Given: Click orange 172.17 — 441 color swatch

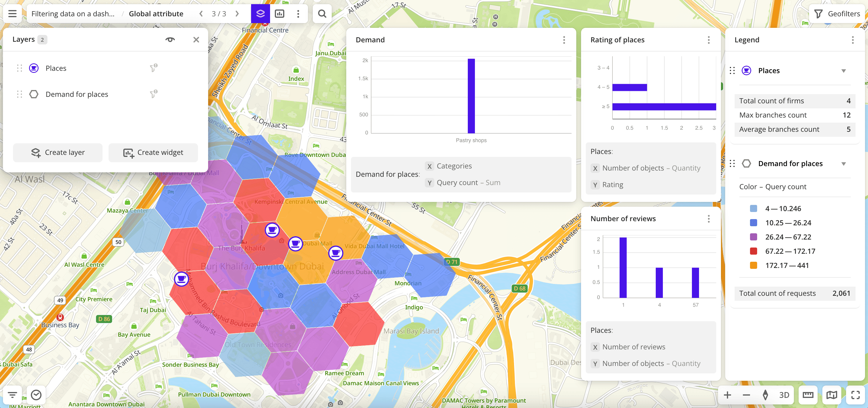Looking at the screenshot, I should [754, 265].
